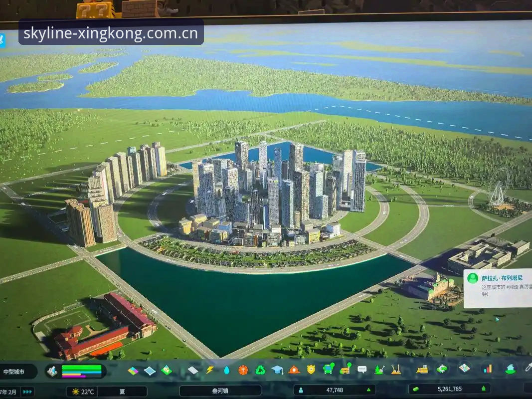Open the Roads build menu

pos(193,370)
